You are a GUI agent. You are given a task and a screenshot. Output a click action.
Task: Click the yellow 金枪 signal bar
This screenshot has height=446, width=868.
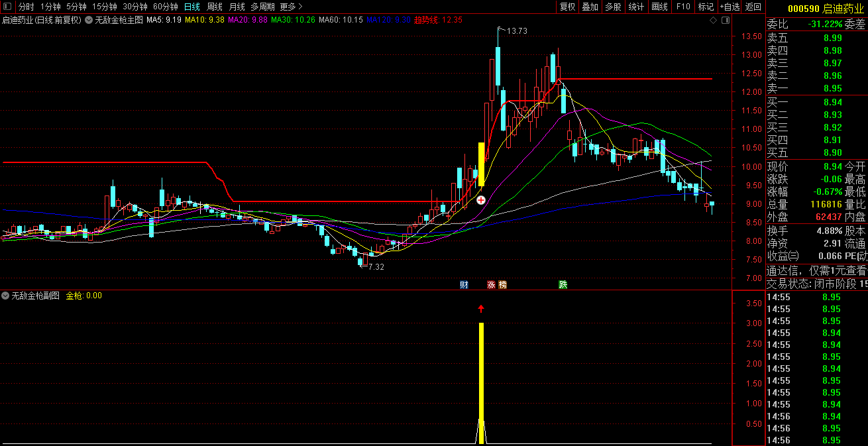coord(481,371)
